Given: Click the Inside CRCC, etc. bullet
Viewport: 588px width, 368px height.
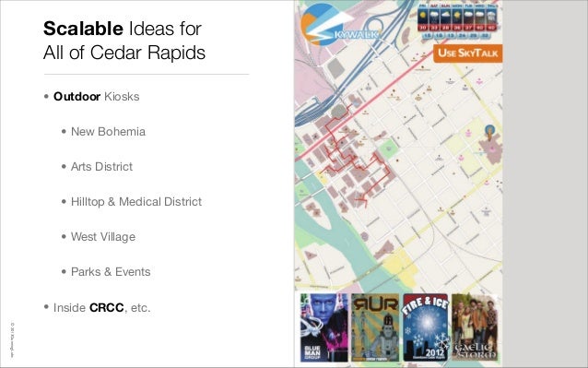Looking at the screenshot, I should pos(101,308).
